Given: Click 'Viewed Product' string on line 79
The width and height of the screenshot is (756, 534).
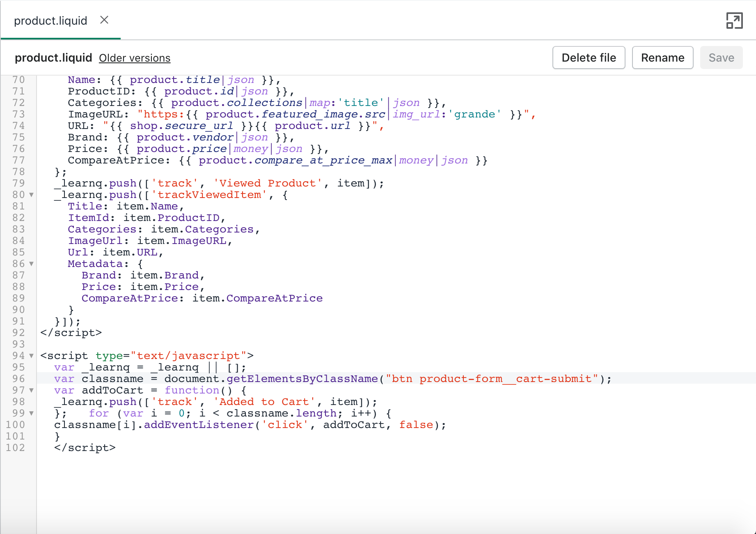Looking at the screenshot, I should coord(268,183).
